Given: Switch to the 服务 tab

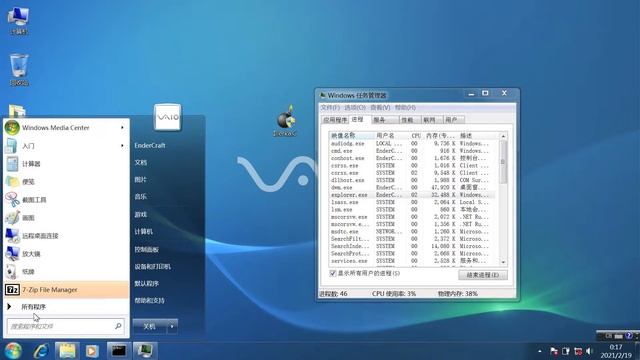Looking at the screenshot, I should point(385,120).
